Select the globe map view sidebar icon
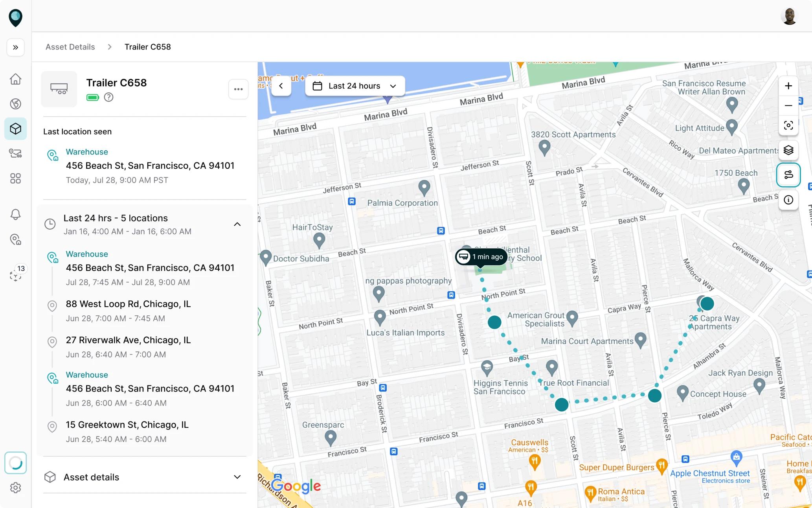812x508 pixels. click(x=15, y=104)
